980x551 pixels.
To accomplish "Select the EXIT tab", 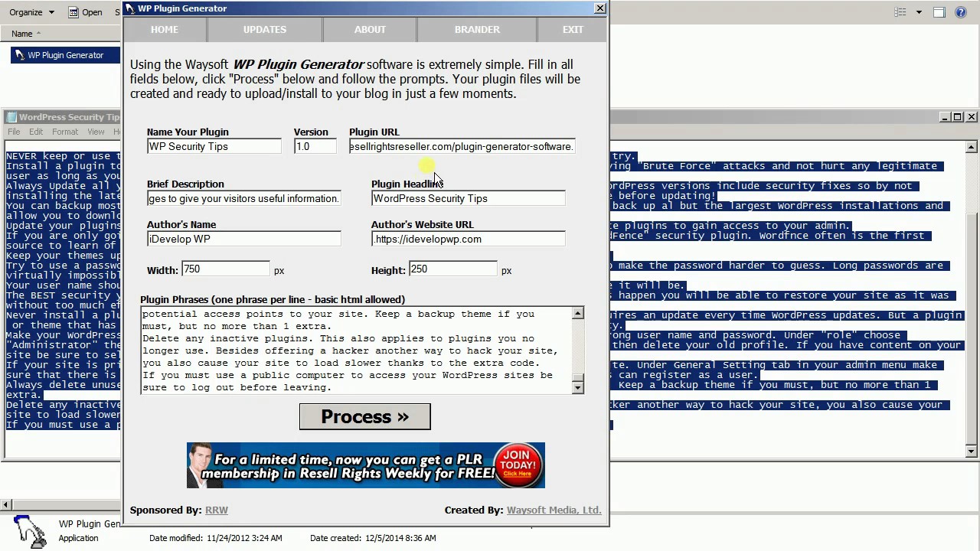I will (x=573, y=29).
